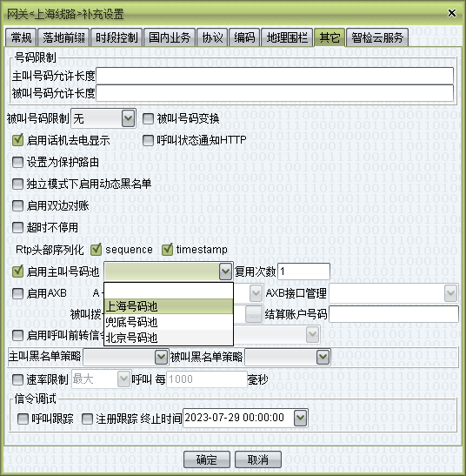
Task: Switch to the 地理围栏 tab
Action: click(287, 37)
